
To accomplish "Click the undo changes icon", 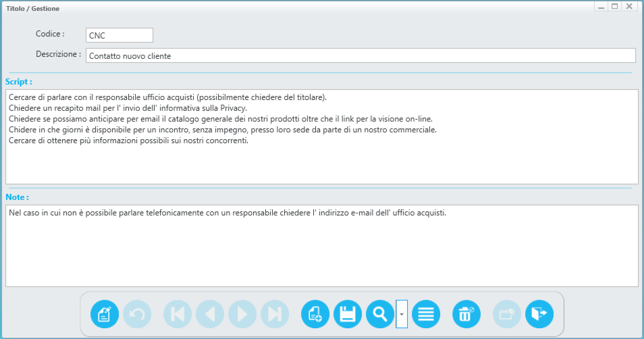I will point(137,314).
